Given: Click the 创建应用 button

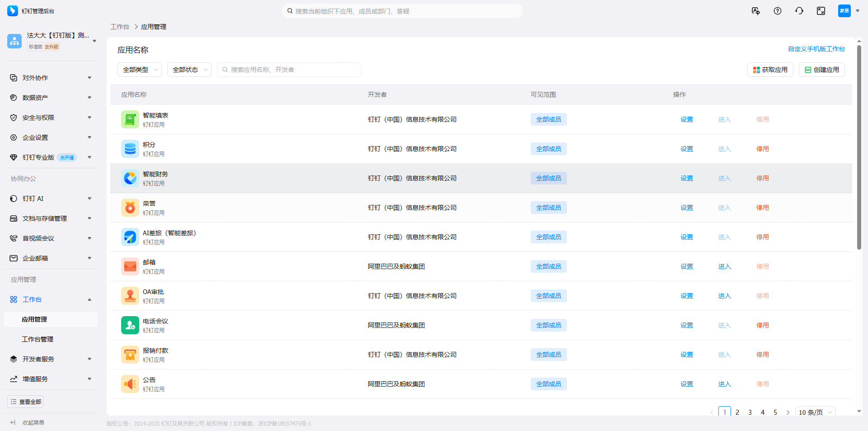Looking at the screenshot, I should (822, 70).
